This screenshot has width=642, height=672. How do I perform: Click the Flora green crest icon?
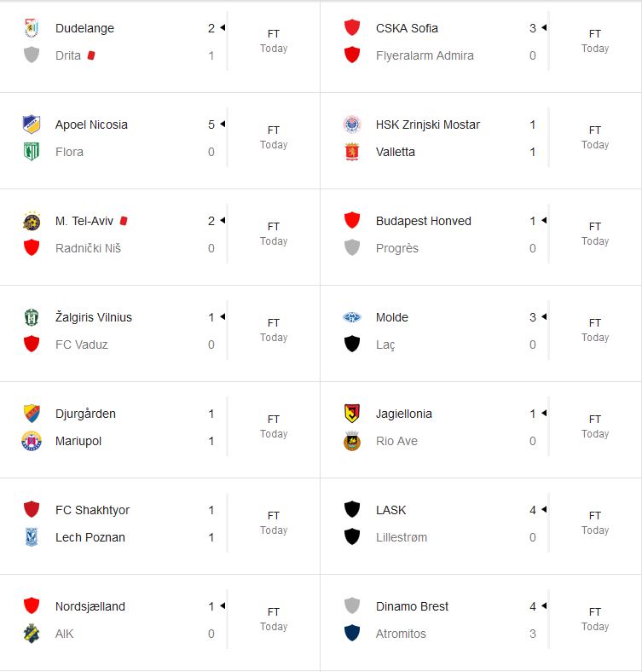[x=32, y=152]
